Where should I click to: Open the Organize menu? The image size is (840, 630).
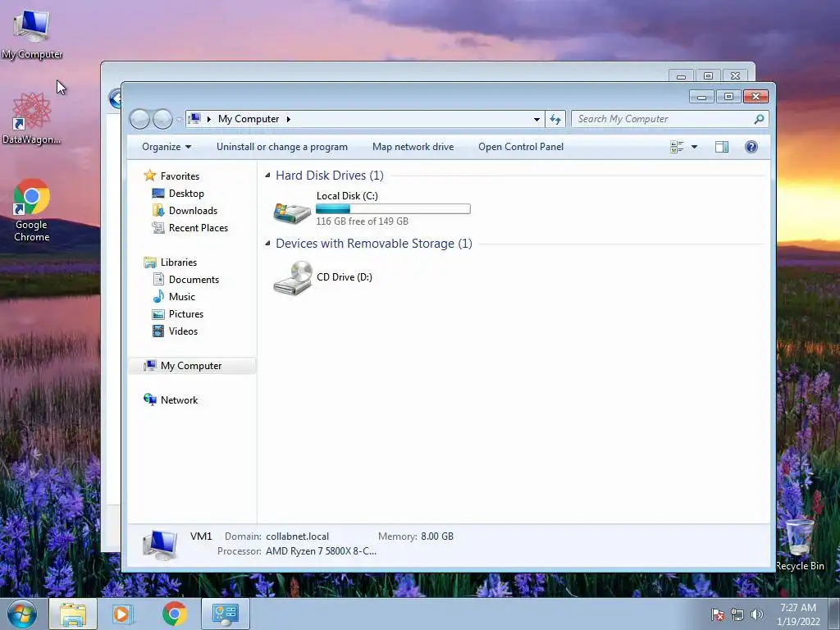(167, 147)
